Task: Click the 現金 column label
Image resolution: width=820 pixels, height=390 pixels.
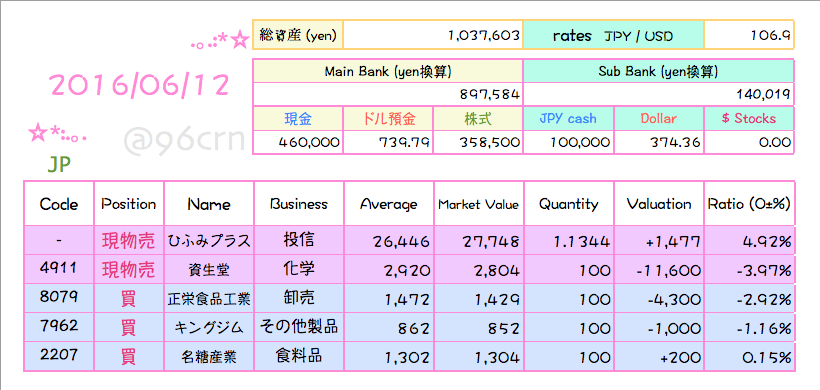Action: (298, 119)
